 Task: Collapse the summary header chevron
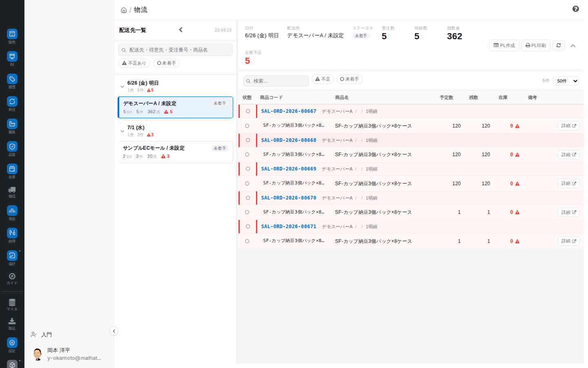[x=573, y=46]
